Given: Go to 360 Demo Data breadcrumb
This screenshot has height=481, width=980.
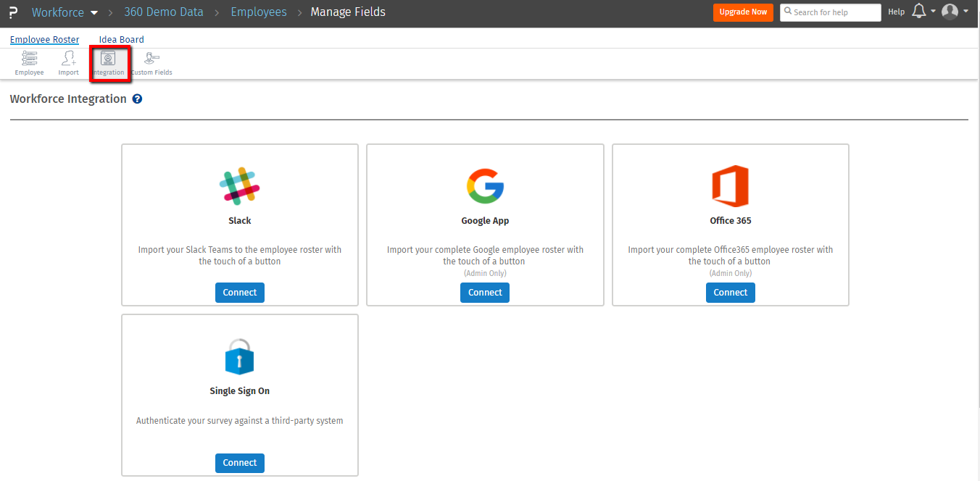Looking at the screenshot, I should [164, 12].
